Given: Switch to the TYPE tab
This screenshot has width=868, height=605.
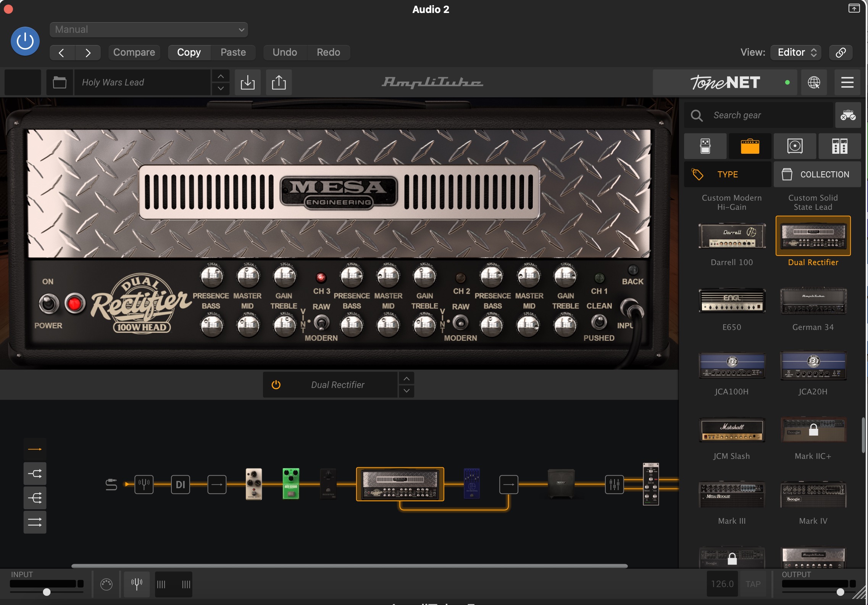Looking at the screenshot, I should click(x=728, y=174).
